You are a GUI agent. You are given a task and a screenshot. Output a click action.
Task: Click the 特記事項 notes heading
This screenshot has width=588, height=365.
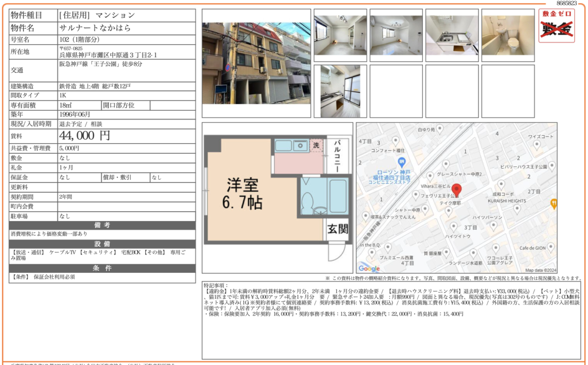coord(216,285)
